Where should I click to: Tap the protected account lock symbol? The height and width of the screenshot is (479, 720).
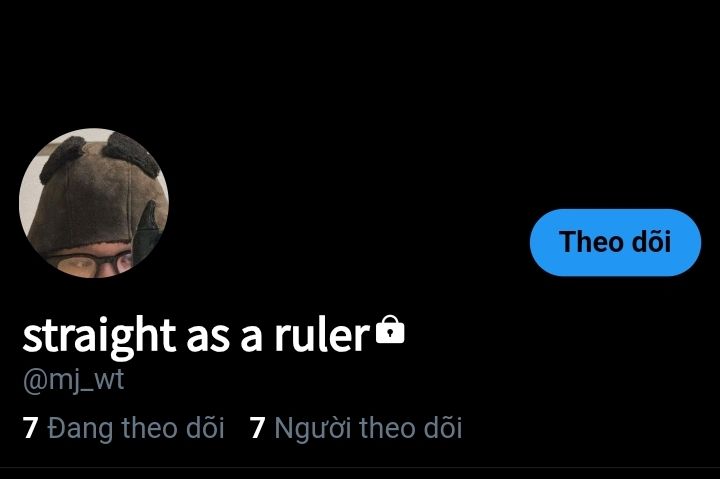point(390,329)
